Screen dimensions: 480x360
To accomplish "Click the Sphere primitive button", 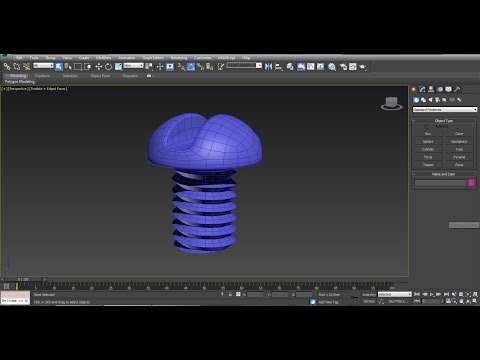I will click(x=428, y=142).
